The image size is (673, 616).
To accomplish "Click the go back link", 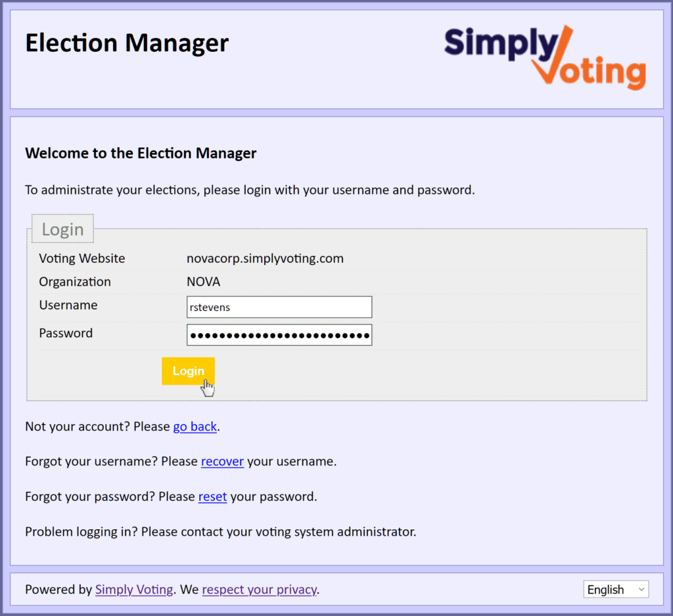I will tap(195, 426).
